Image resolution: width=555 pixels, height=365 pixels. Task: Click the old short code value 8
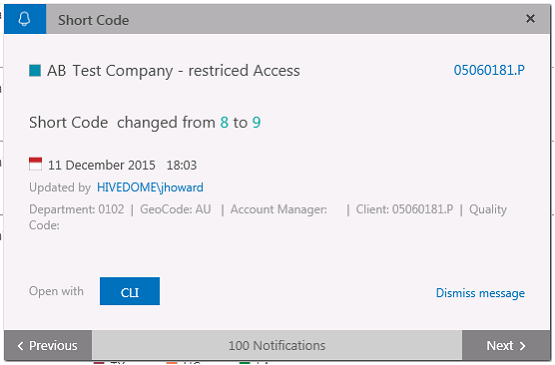224,122
